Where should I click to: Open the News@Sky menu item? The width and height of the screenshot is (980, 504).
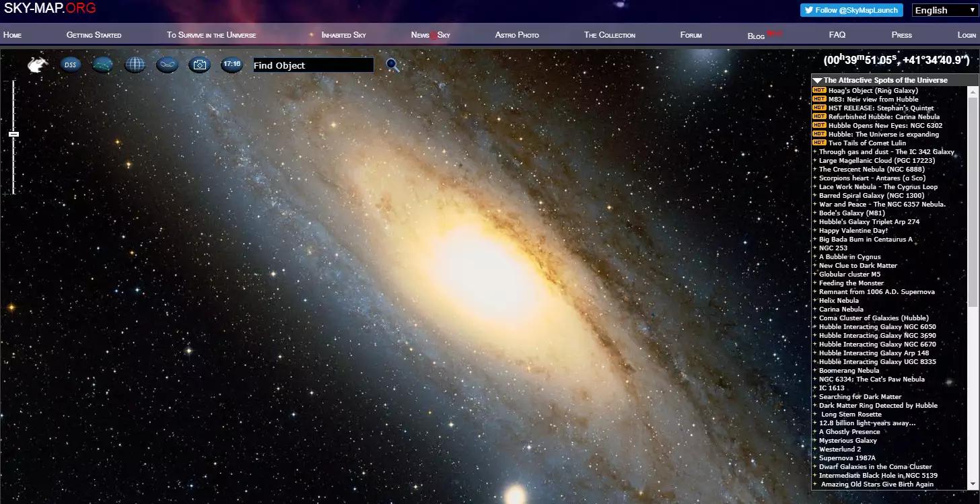[430, 35]
